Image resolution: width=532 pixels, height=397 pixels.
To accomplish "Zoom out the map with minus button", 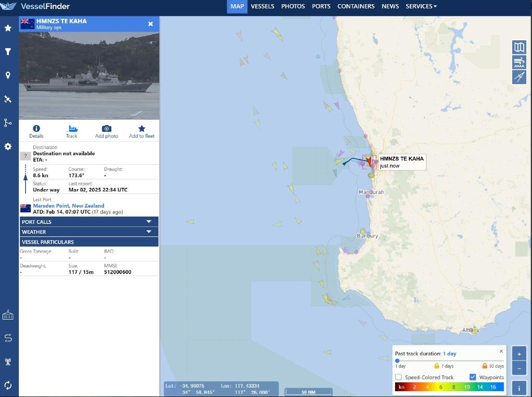I will click(x=519, y=368).
